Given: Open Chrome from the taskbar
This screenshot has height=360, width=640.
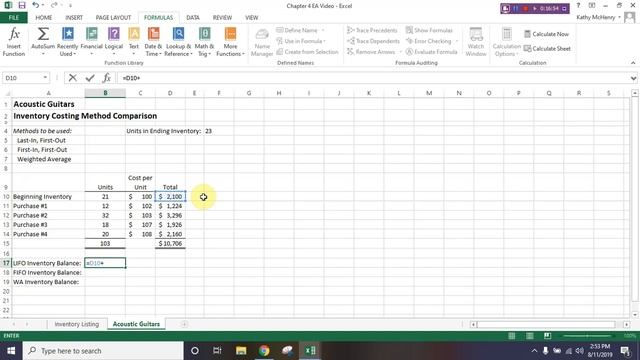Looking at the screenshot, I should 264,351.
